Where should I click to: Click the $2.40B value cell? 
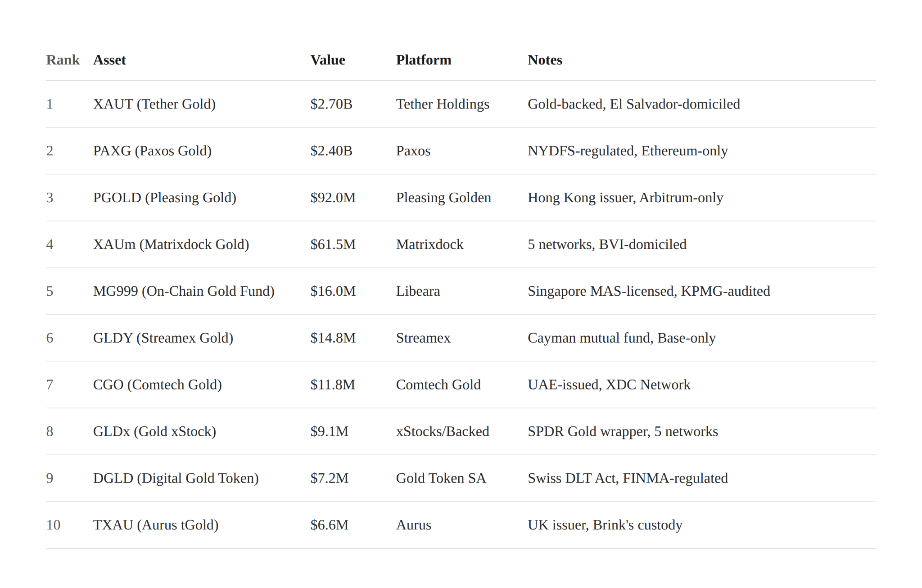pos(331,151)
